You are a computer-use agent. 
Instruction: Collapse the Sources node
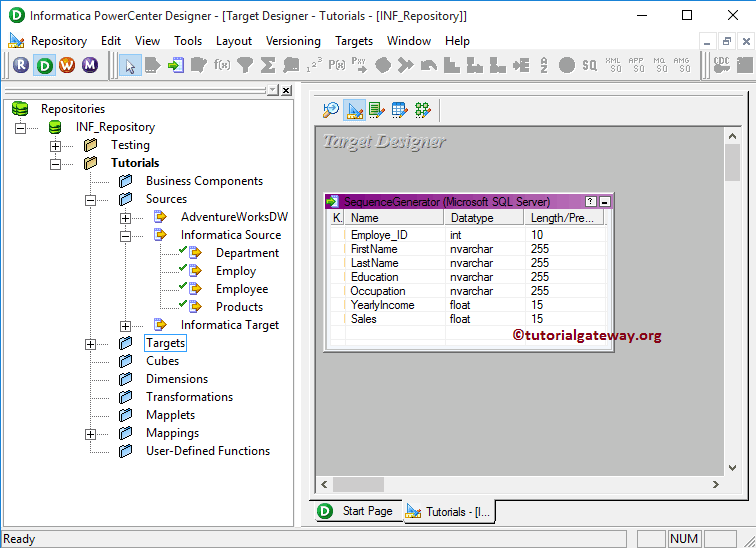(x=90, y=200)
